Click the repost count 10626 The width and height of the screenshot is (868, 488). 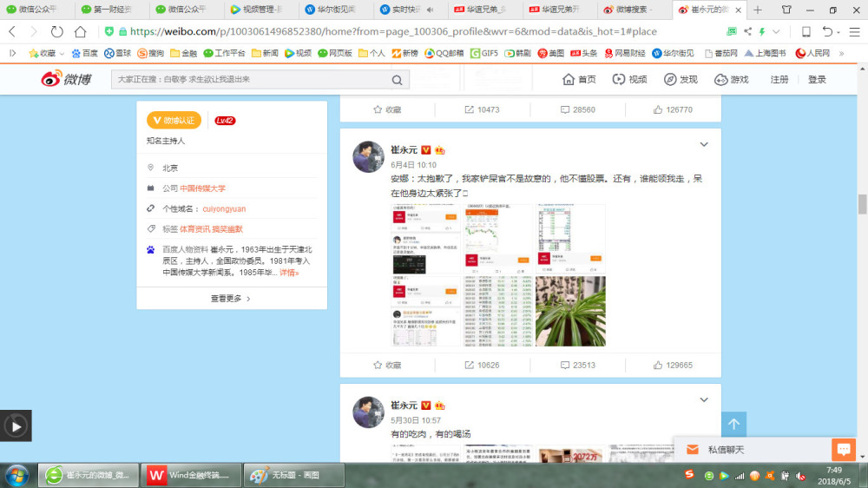(x=482, y=365)
